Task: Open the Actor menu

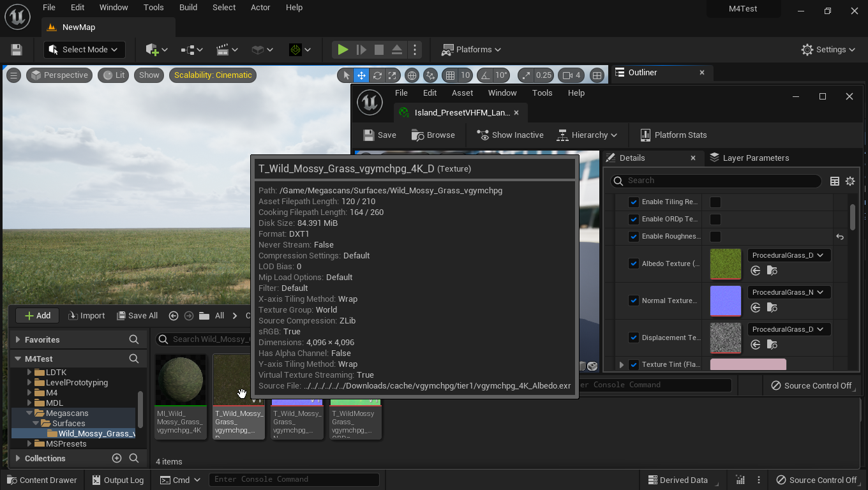Action: click(260, 8)
